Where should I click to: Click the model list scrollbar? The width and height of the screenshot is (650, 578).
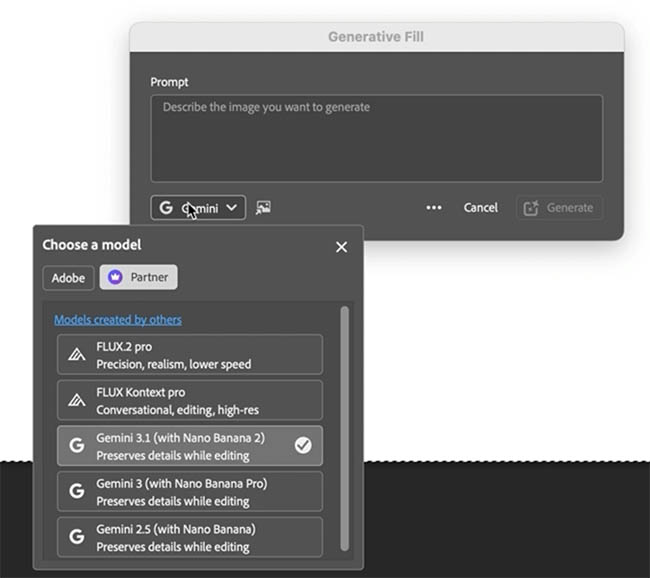[344, 429]
